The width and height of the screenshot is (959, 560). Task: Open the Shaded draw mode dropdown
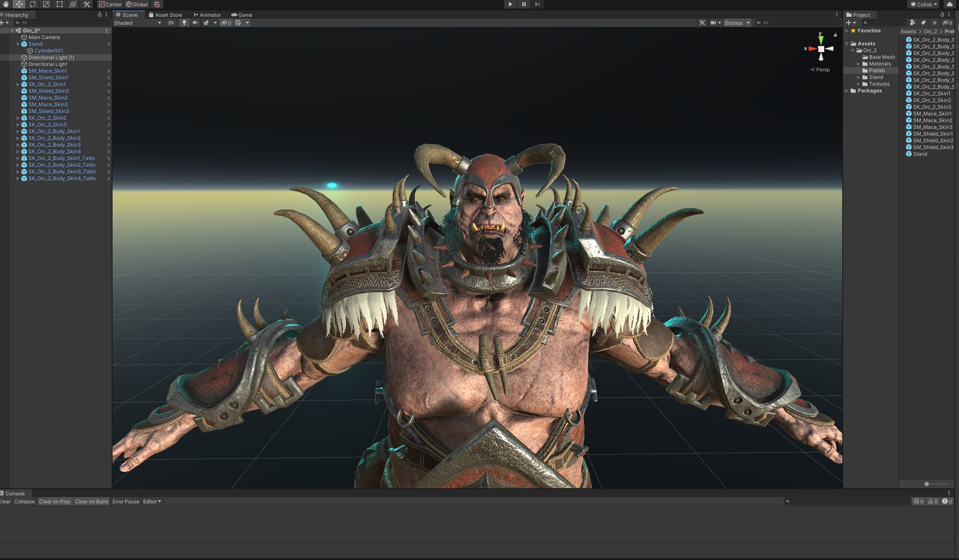click(138, 23)
